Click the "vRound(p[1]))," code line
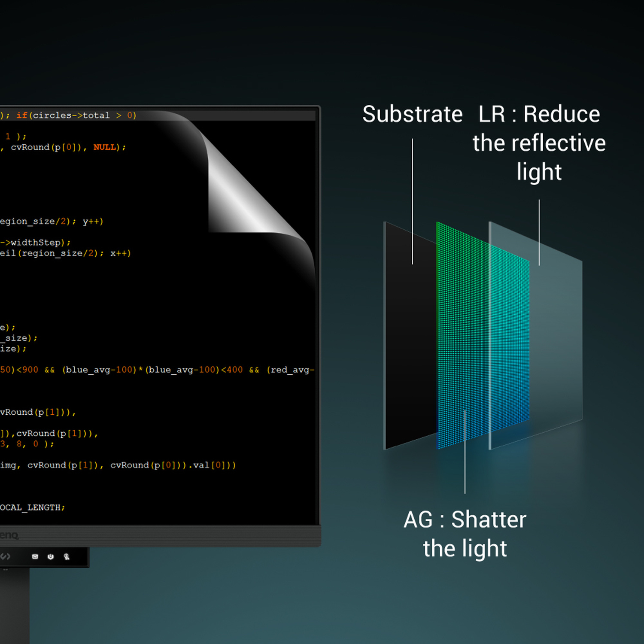The image size is (644, 644). [38, 412]
